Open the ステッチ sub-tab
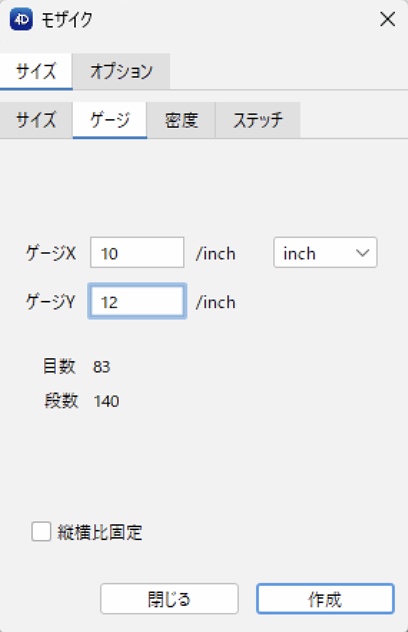 pos(258,120)
